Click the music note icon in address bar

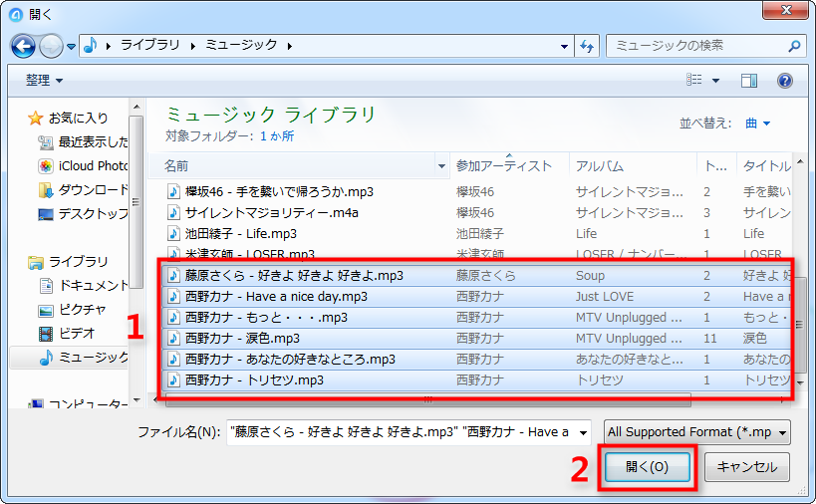point(91,45)
